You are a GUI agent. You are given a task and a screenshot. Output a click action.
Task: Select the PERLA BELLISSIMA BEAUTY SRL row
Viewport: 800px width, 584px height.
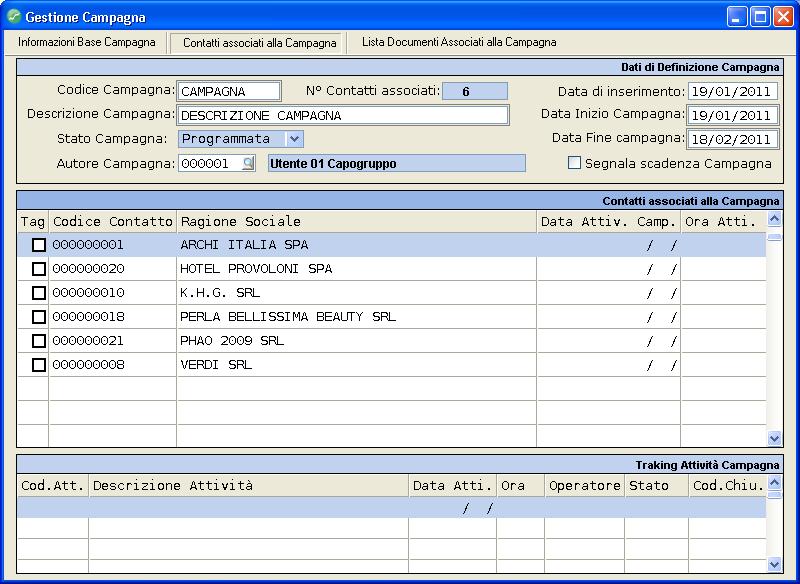[288, 317]
